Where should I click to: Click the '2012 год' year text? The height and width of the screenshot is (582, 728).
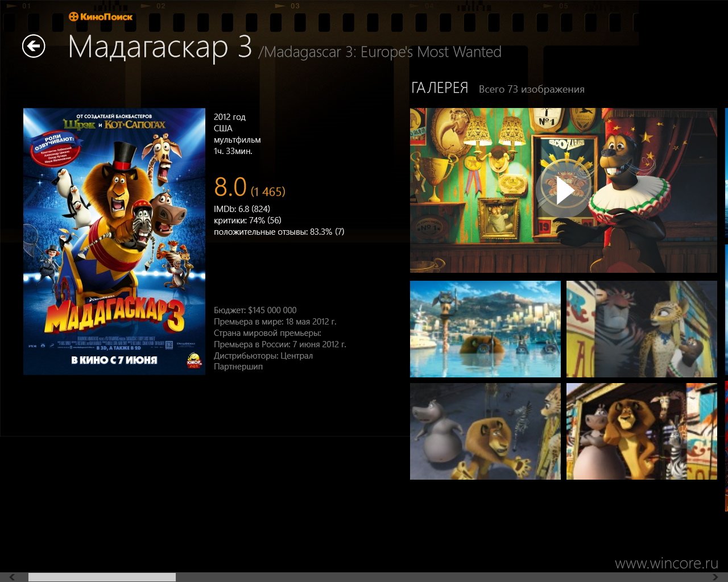[x=230, y=117]
